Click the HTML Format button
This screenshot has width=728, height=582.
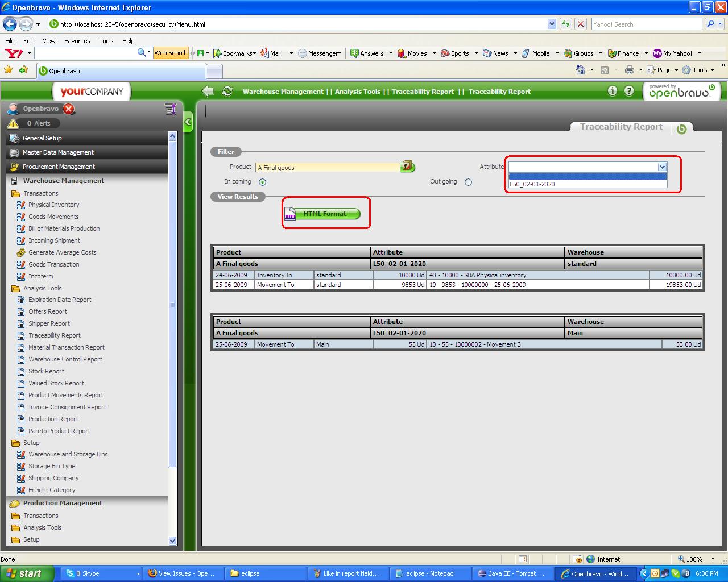[324, 214]
